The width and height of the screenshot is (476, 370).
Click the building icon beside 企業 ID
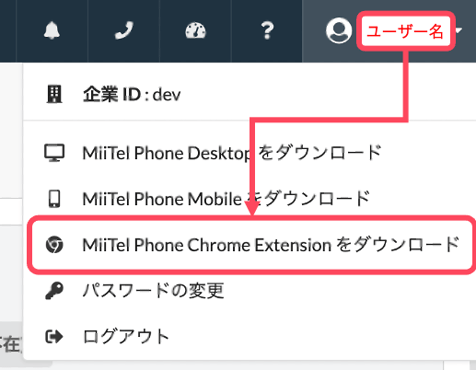click(x=54, y=94)
